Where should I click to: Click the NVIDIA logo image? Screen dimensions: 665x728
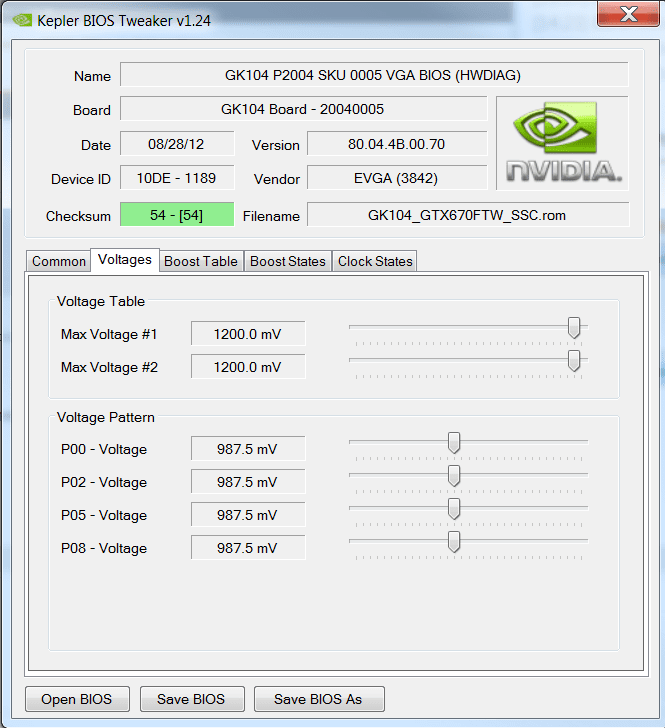pos(562,143)
